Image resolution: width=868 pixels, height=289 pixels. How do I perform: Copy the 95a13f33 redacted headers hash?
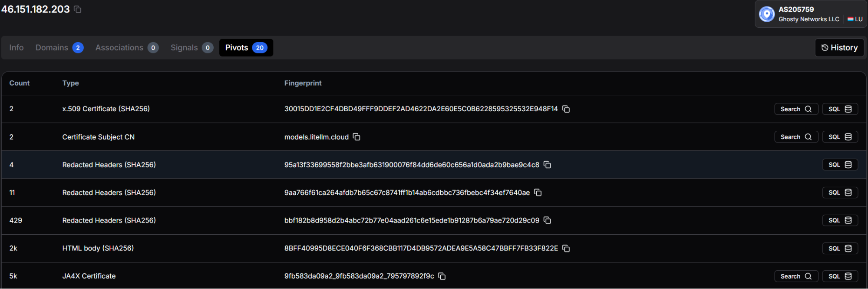[547, 165]
